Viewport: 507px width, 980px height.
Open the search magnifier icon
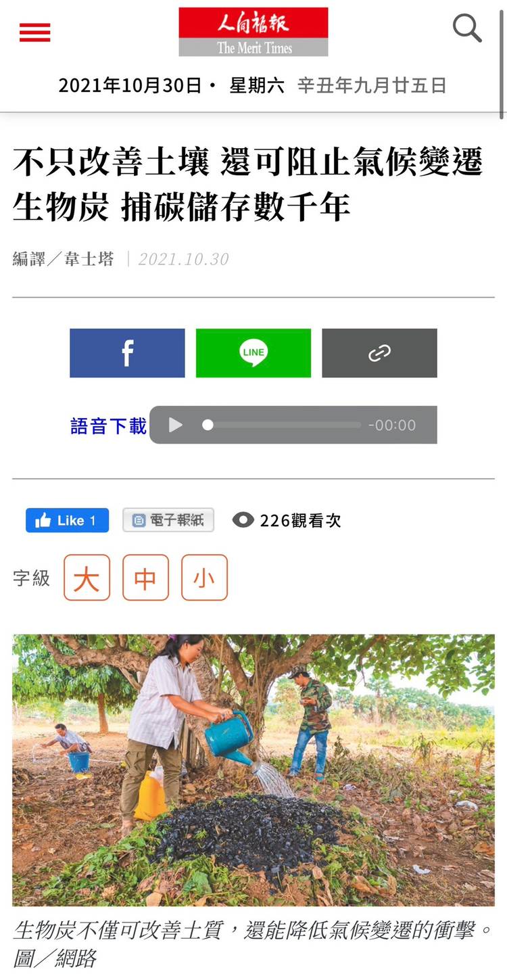point(467,28)
